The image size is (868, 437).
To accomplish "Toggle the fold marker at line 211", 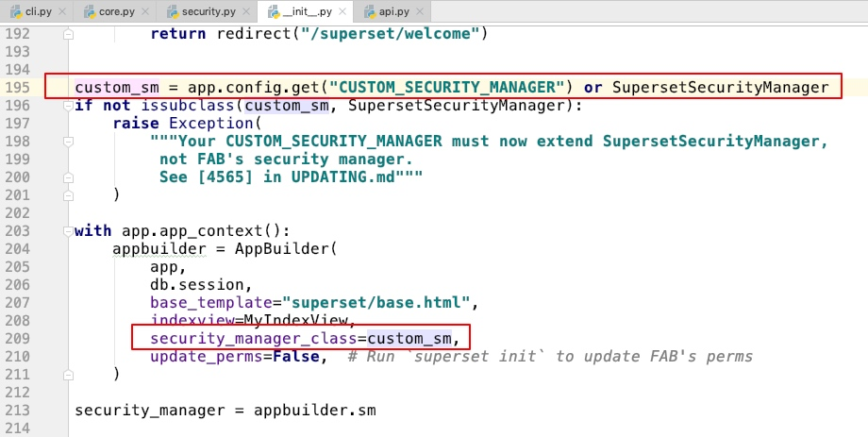I will (68, 375).
